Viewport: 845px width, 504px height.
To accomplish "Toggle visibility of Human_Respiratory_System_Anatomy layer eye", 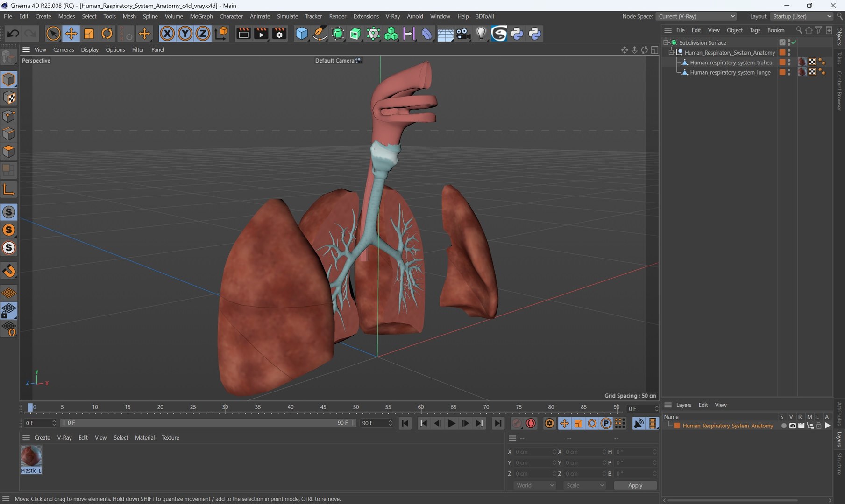I will click(792, 426).
